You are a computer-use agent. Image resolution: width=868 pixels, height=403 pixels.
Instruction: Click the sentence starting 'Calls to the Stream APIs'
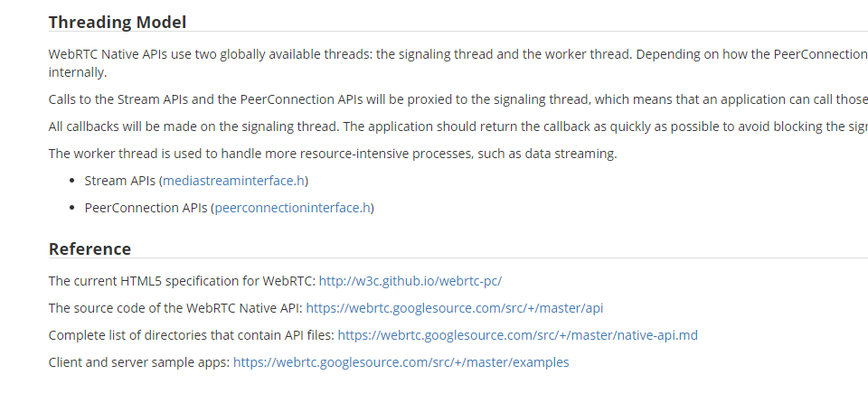pyautogui.click(x=458, y=99)
